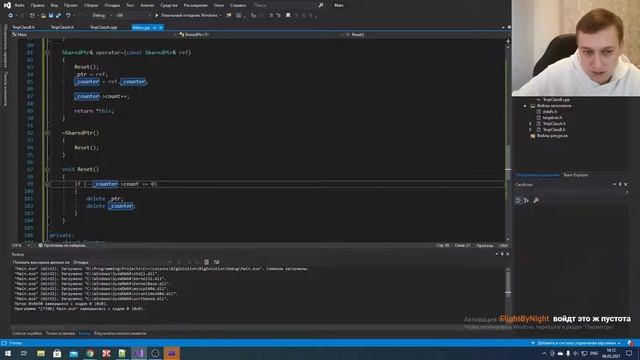Open the Окно menu
The width and height of the screenshot is (640, 360).
tap(219, 5)
